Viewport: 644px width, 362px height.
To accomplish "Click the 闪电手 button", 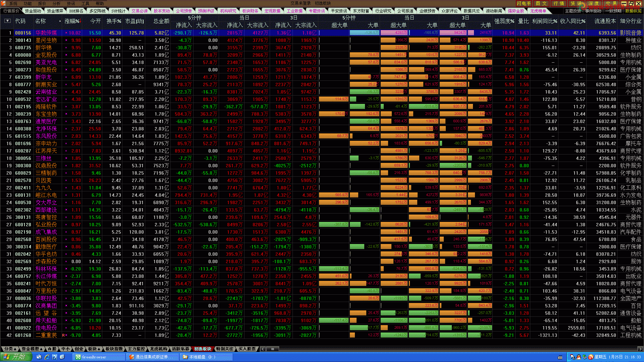I will tap(524, 3).
